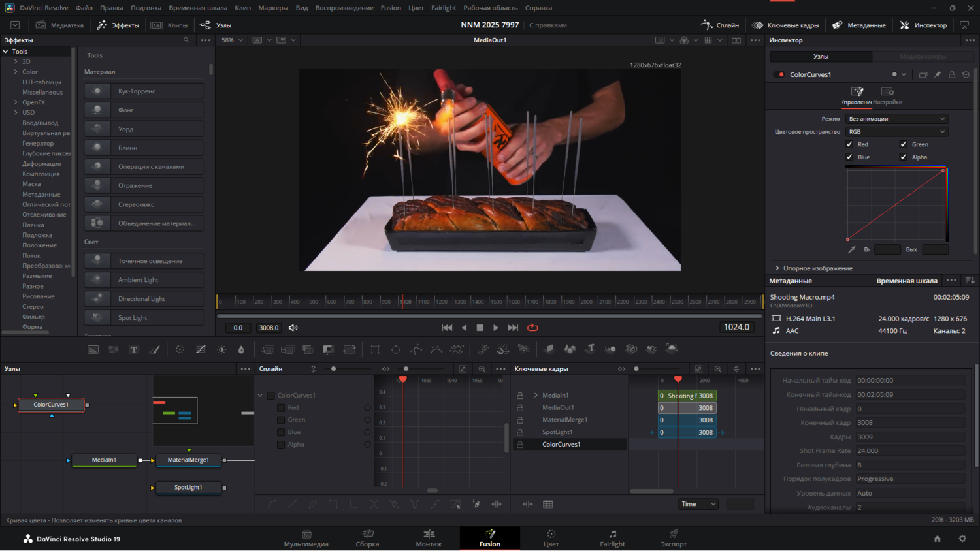Search effects with magnifier icon
The width and height of the screenshot is (980, 551).
pos(186,40)
